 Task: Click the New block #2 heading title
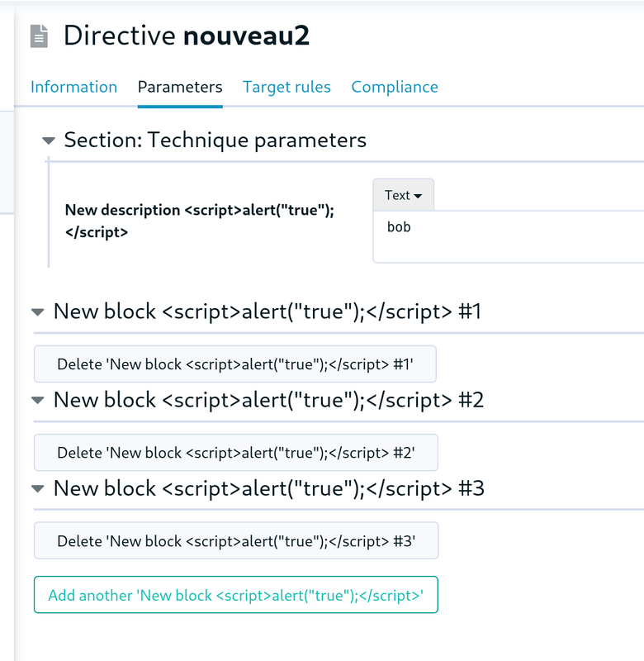(x=268, y=400)
